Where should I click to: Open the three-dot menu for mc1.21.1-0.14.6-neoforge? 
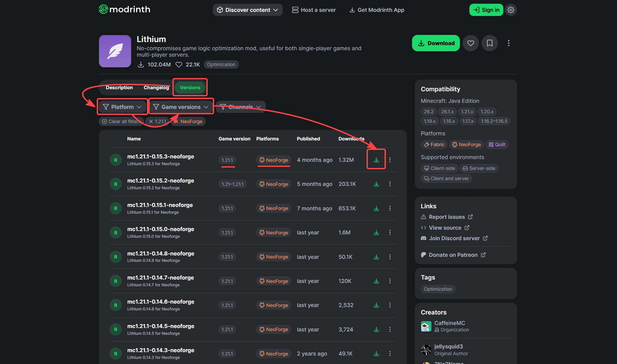click(x=390, y=305)
